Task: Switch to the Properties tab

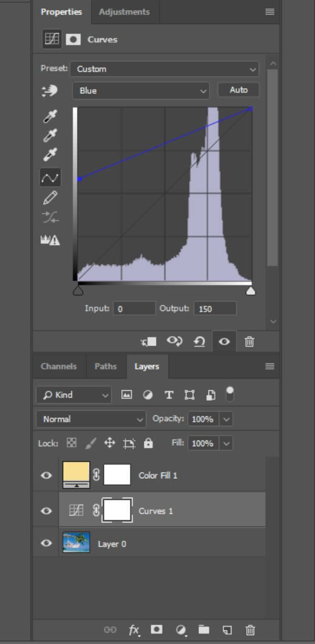Action: (x=61, y=12)
